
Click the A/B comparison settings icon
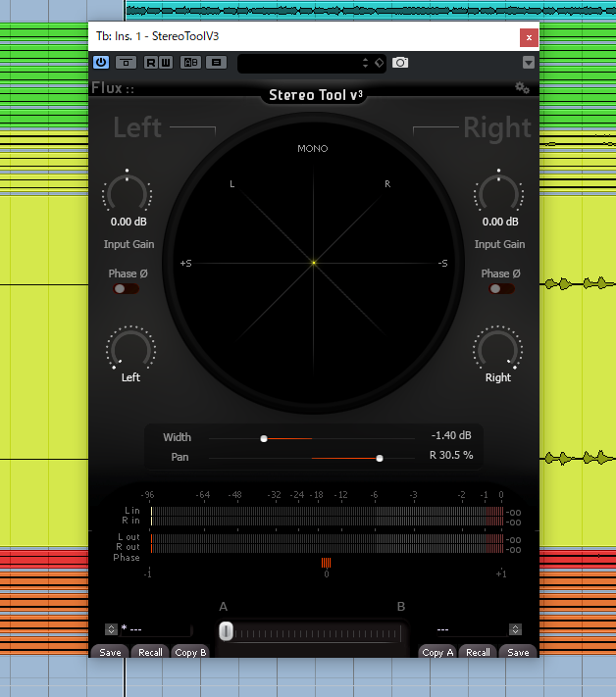(x=191, y=62)
